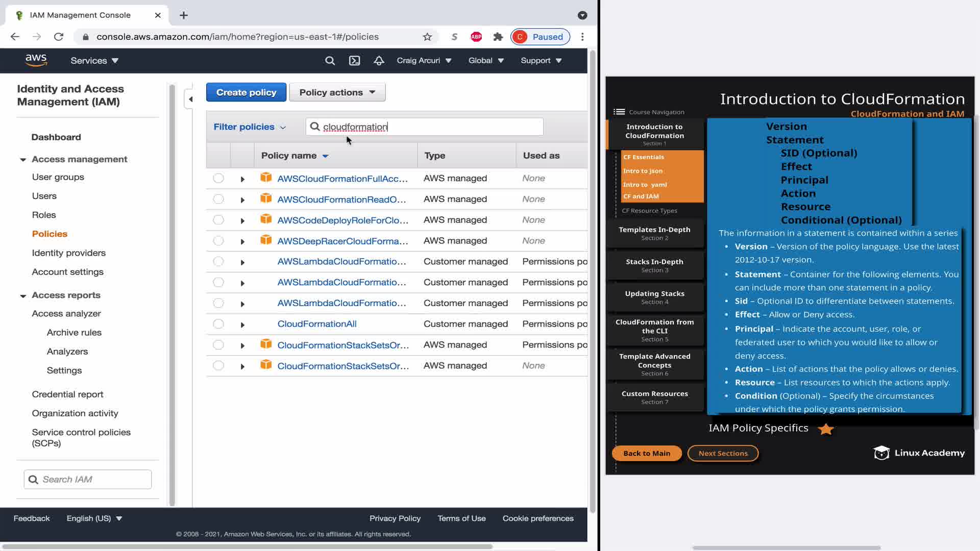The width and height of the screenshot is (980, 551).
Task: Expand the AWSCloudFormationReadOnly policy row
Action: tap(242, 199)
